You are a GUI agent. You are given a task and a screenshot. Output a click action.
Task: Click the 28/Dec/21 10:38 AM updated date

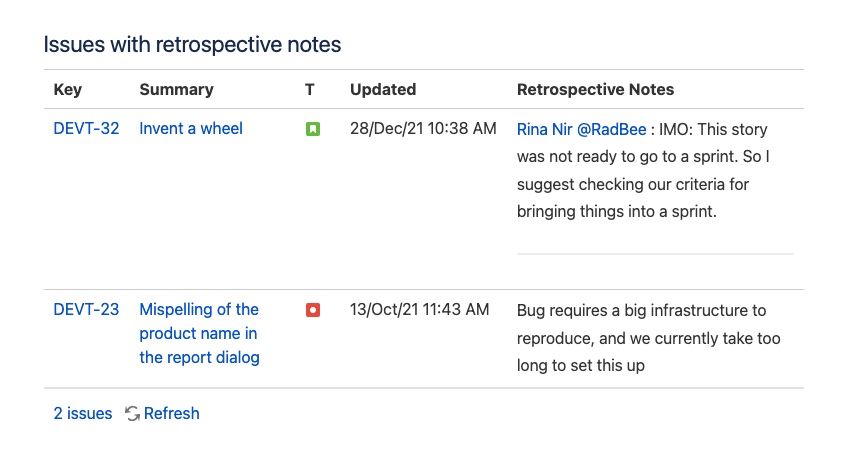pyautogui.click(x=423, y=128)
